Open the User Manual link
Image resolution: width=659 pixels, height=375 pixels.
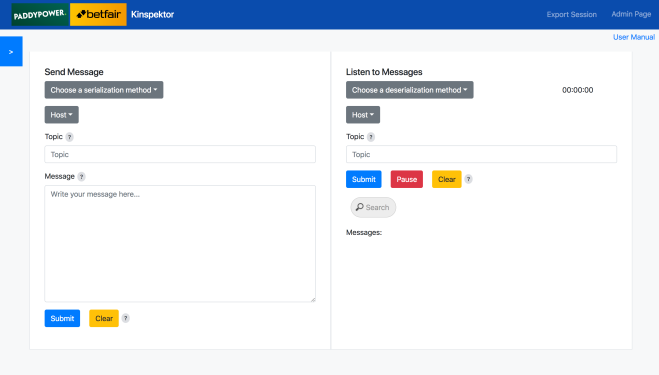point(634,37)
